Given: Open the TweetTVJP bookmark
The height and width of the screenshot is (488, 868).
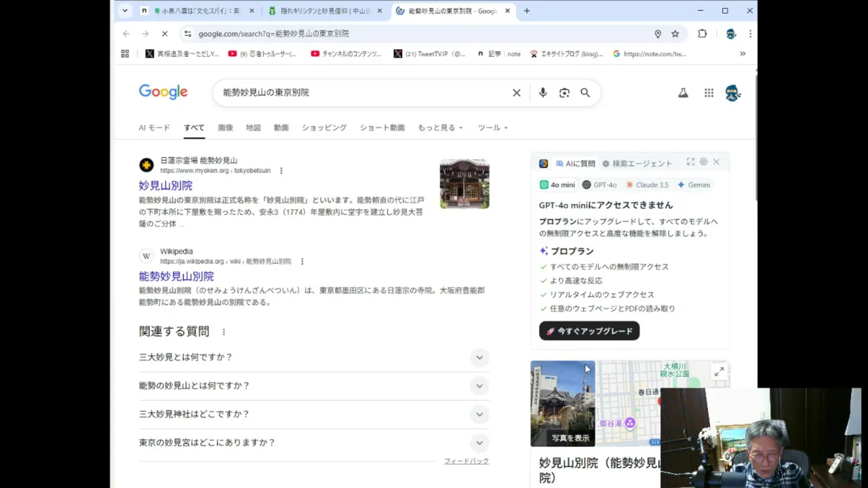Looking at the screenshot, I should pos(429,54).
